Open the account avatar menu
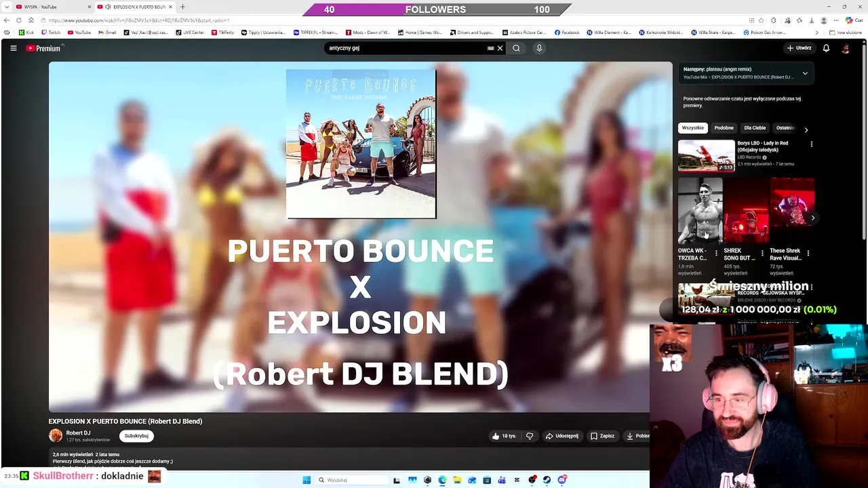Screen dimensions: 868x488 point(846,48)
